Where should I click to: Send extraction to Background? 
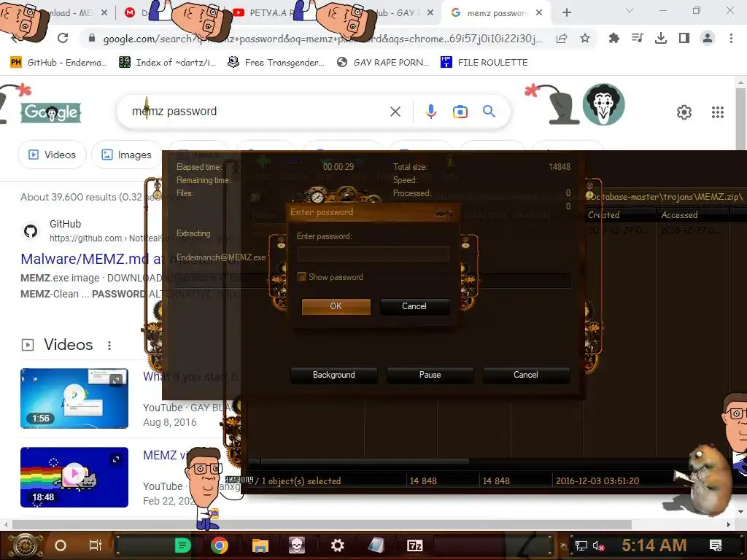pos(333,375)
